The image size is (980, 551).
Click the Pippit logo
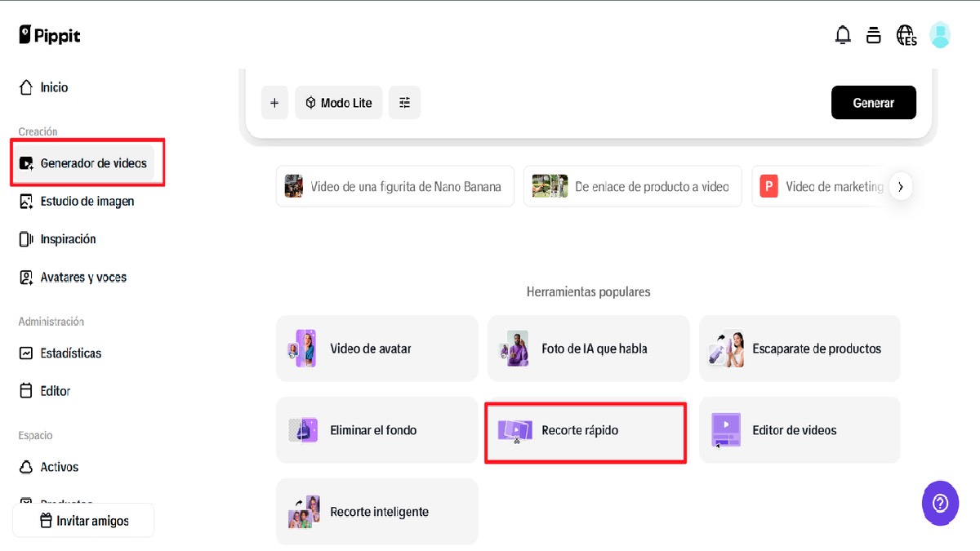(50, 35)
